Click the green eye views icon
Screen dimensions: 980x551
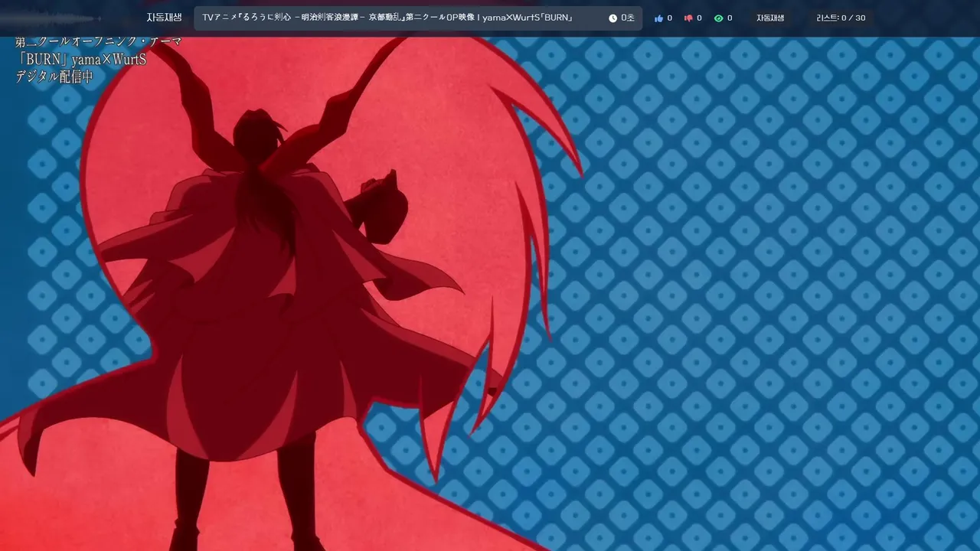point(718,18)
